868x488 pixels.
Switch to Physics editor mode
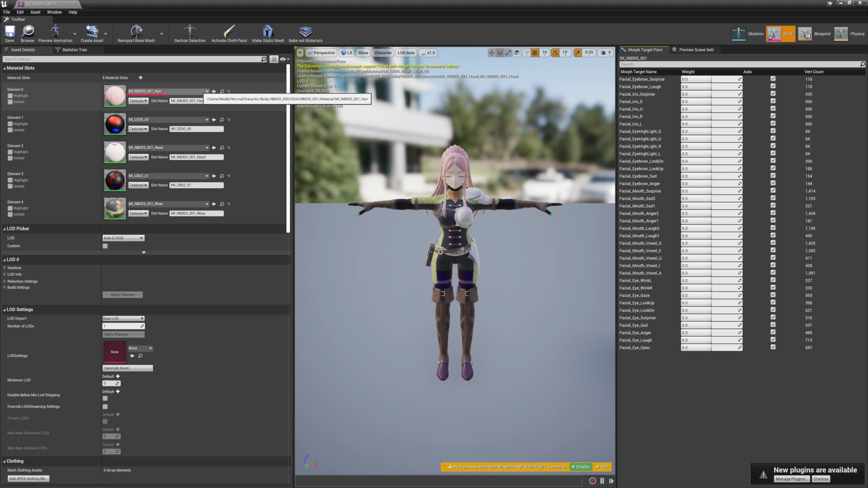849,34
